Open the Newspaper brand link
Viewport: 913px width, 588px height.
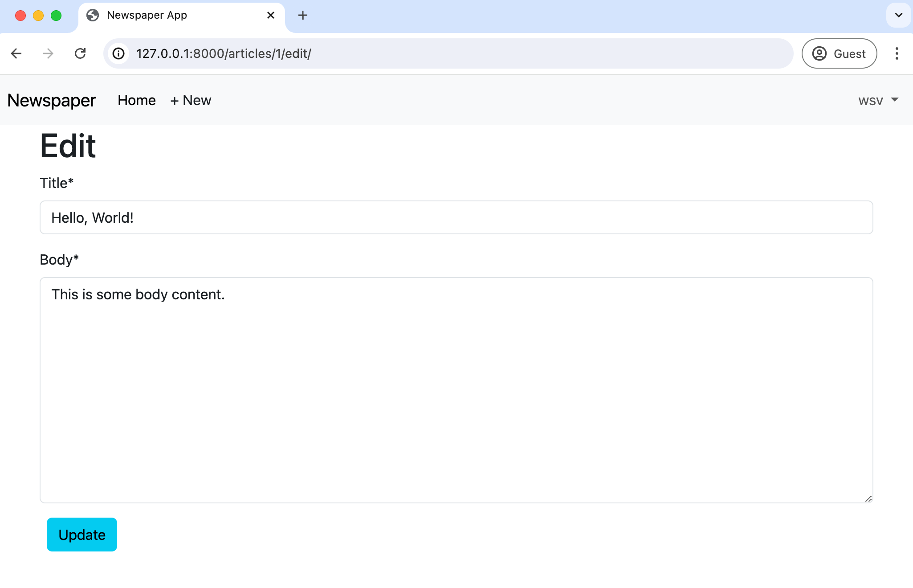point(52,100)
